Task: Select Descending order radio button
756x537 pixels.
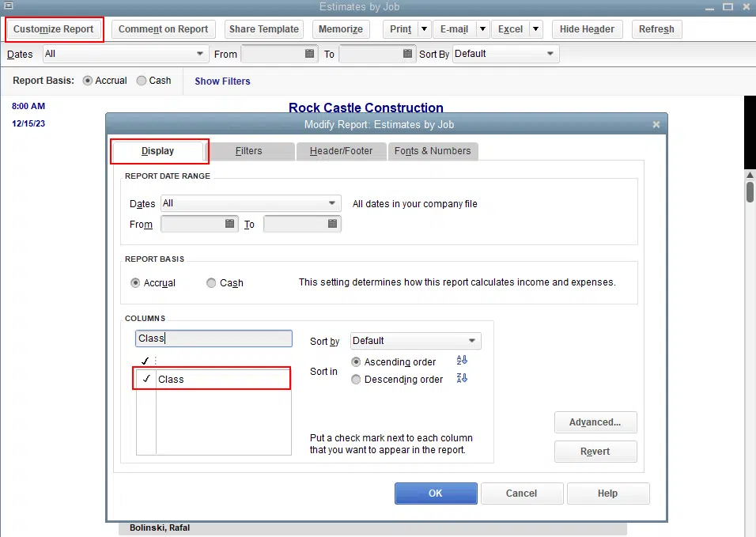Action: coord(356,380)
